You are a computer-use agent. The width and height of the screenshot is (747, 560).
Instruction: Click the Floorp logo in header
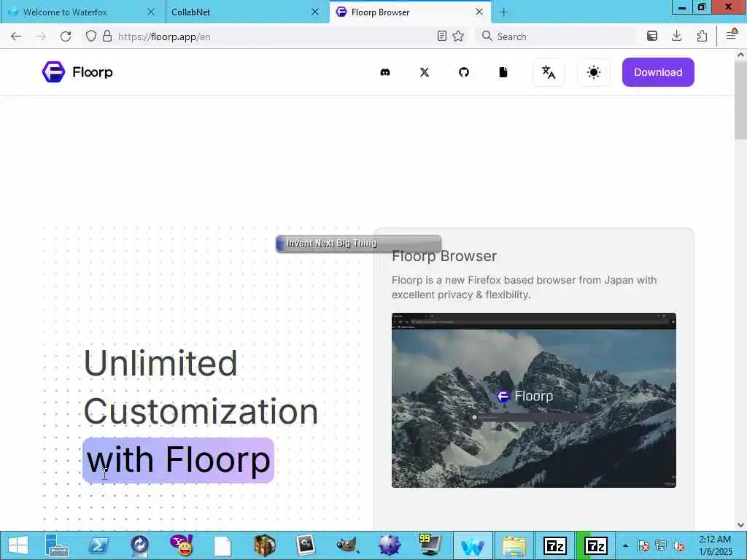(x=77, y=72)
